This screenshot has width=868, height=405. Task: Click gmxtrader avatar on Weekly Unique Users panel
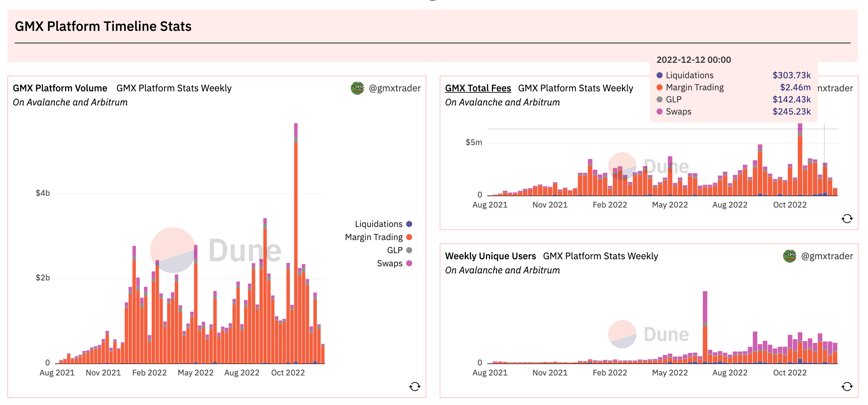[x=789, y=256]
